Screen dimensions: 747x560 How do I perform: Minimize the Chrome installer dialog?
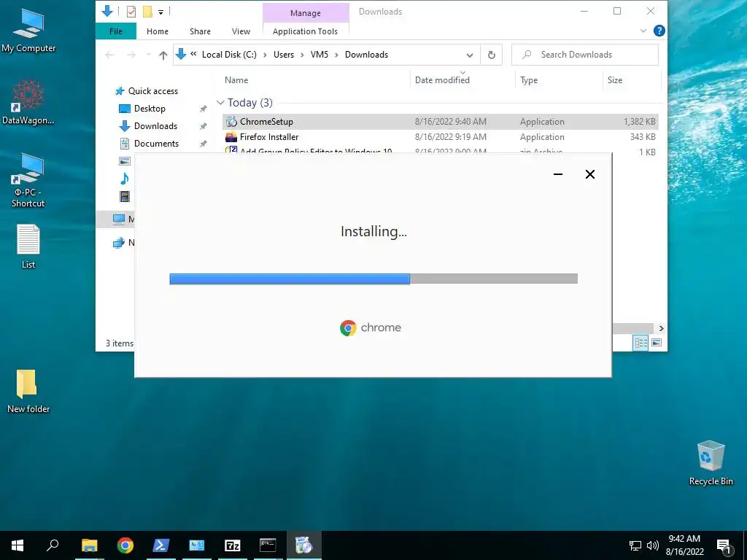[558, 174]
